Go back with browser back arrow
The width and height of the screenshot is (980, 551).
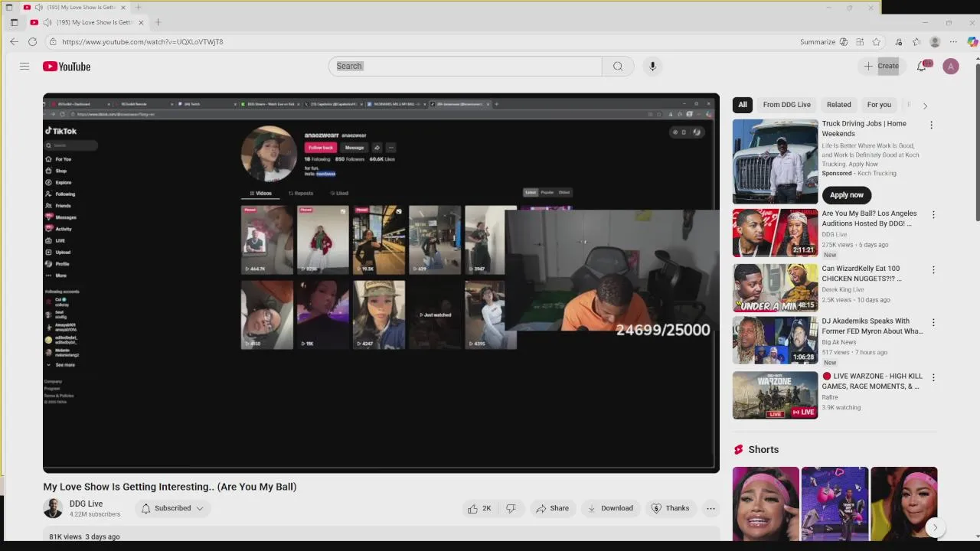click(x=14, y=41)
